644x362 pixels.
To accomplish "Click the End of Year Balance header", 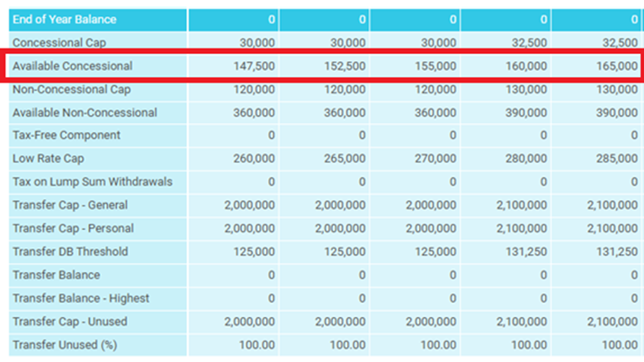I will pyautogui.click(x=64, y=19).
